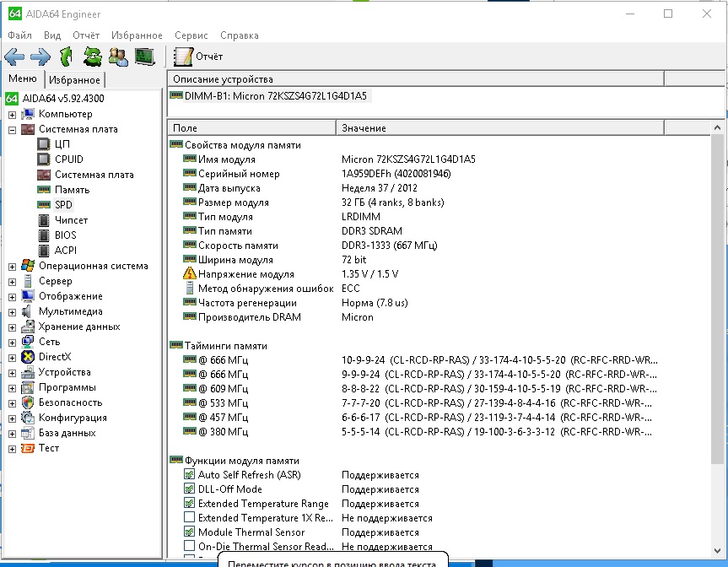Click the База данных database icon

(x=28, y=433)
